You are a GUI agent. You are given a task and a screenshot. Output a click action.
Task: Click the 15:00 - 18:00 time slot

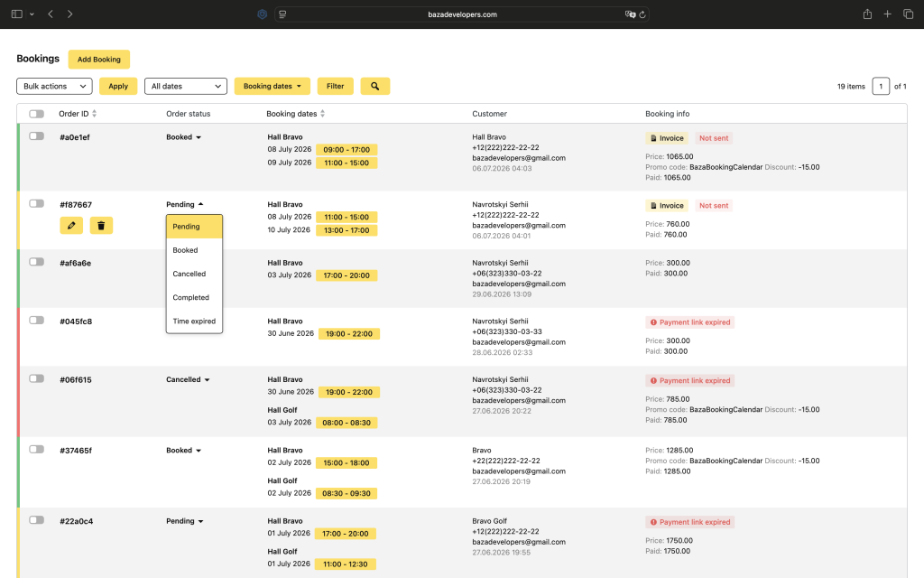pyautogui.click(x=346, y=463)
